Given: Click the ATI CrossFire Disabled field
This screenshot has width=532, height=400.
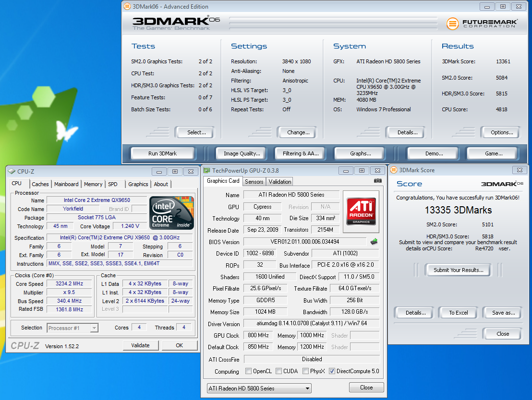Looking at the screenshot, I should [312, 359].
